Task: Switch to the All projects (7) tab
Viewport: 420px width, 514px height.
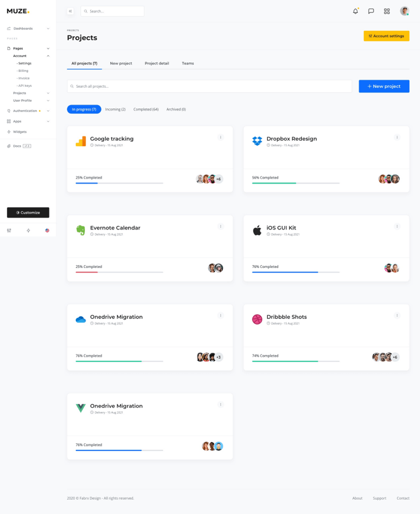Action: click(x=84, y=63)
